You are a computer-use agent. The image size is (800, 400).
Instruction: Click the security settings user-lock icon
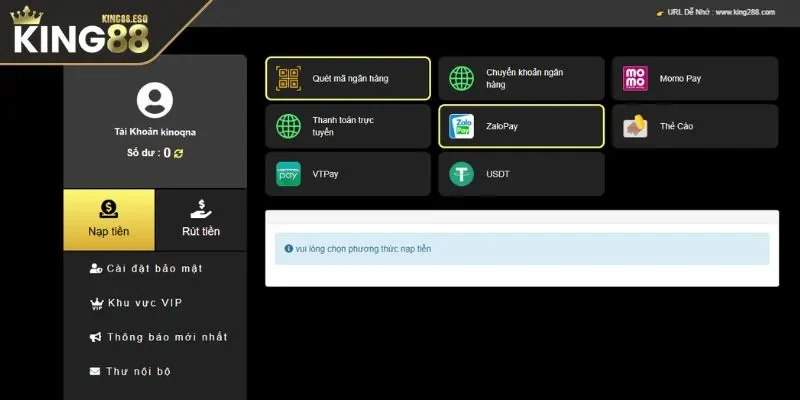96,268
